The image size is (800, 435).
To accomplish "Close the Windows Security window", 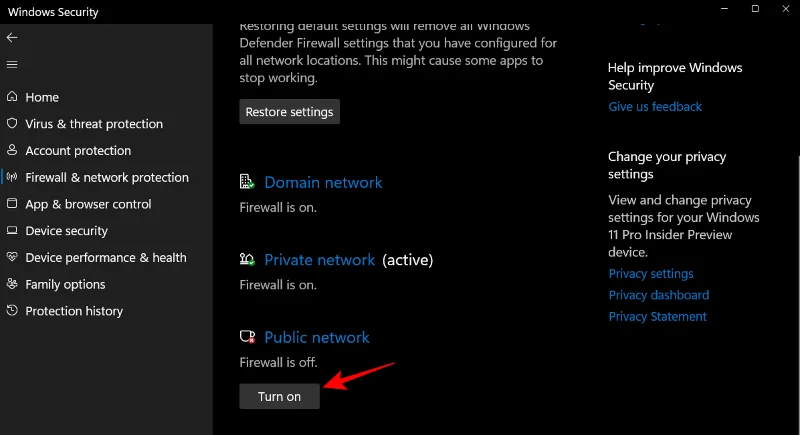I will tap(786, 9).
